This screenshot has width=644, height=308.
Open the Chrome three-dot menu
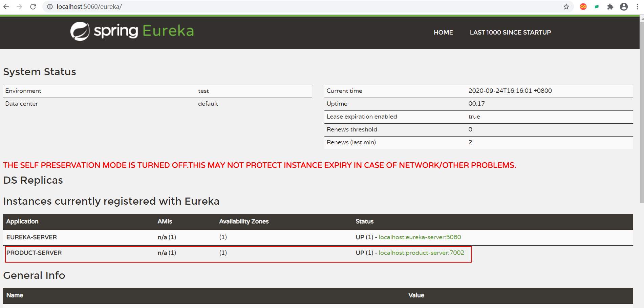coord(637,7)
